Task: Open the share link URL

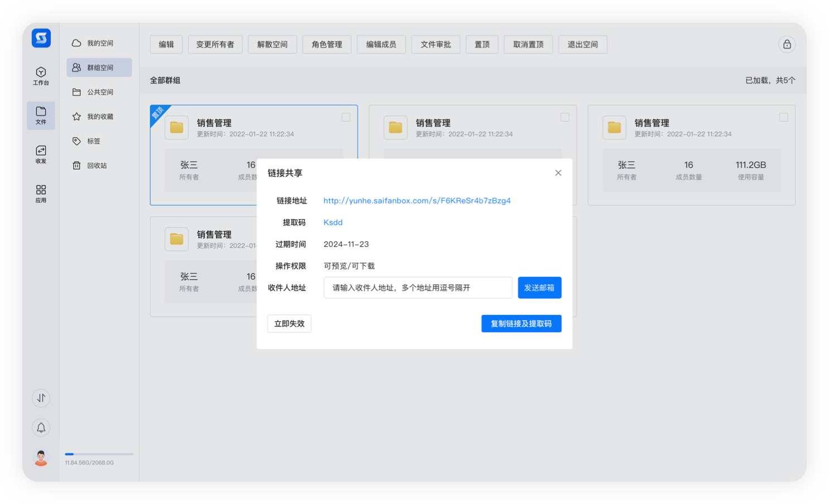Action: 417,201
